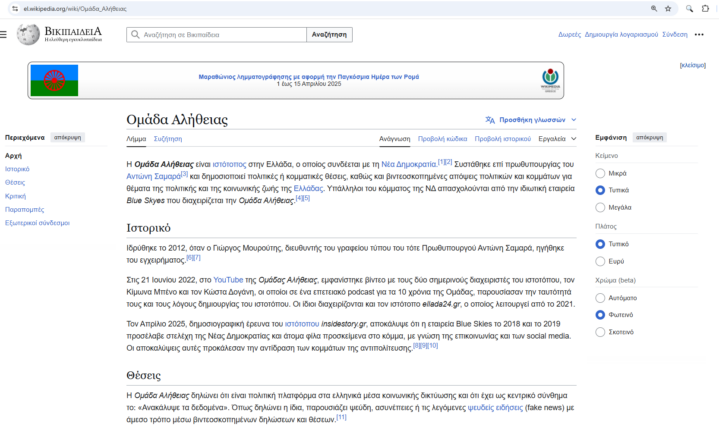Click Δημιουργία λογαριασμού link

[621, 34]
